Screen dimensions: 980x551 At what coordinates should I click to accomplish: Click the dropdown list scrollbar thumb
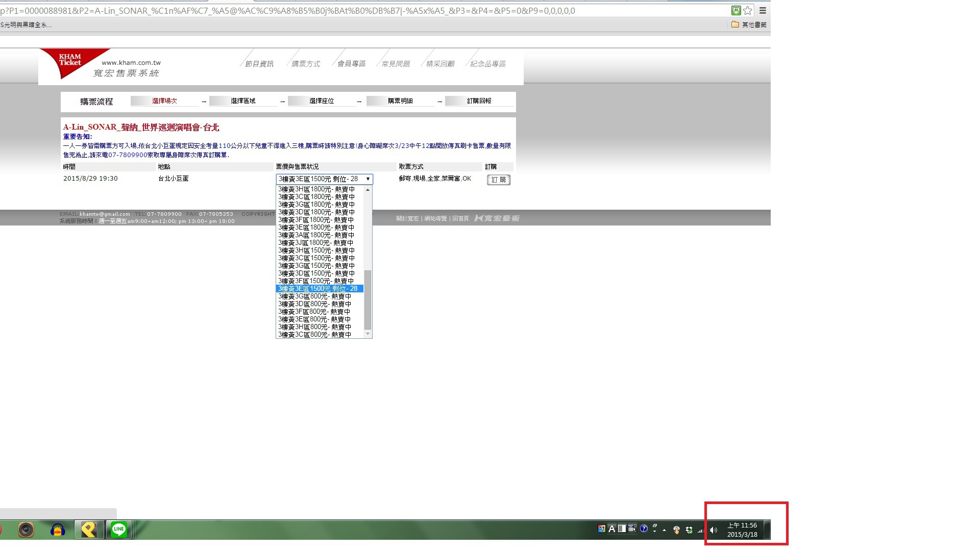[x=367, y=300]
